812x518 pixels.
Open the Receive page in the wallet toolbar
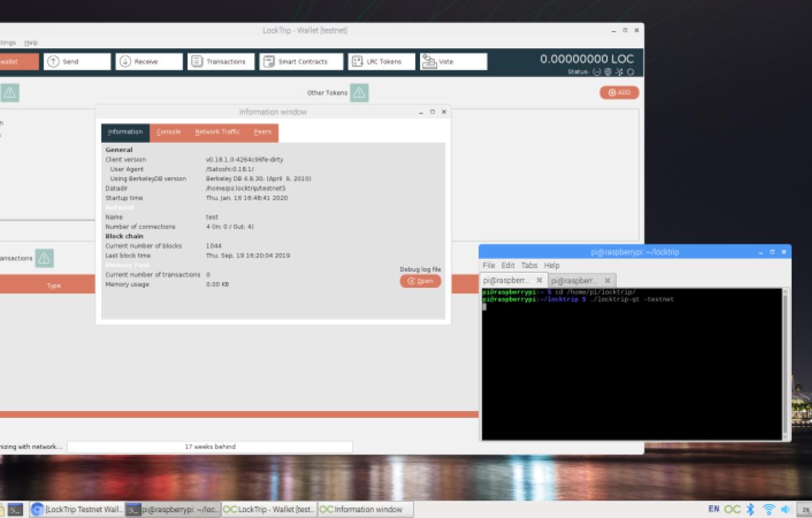click(148, 62)
